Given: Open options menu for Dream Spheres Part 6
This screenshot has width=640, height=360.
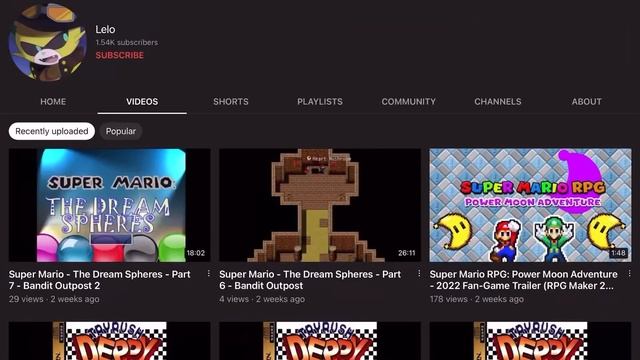Looking at the screenshot, I should tap(419, 273).
